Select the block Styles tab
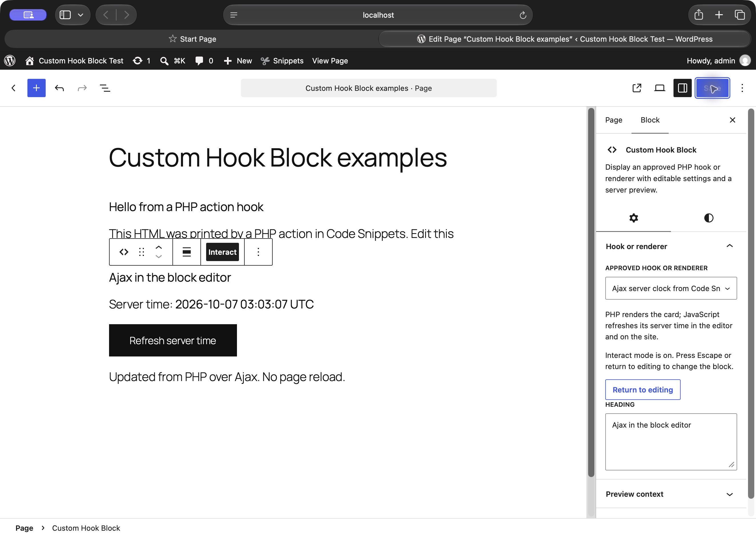 point(708,218)
